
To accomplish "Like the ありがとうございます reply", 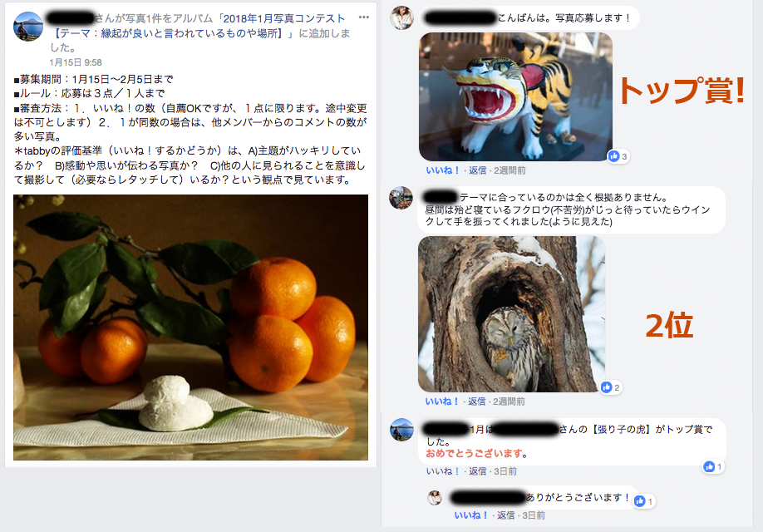I will coord(471,515).
